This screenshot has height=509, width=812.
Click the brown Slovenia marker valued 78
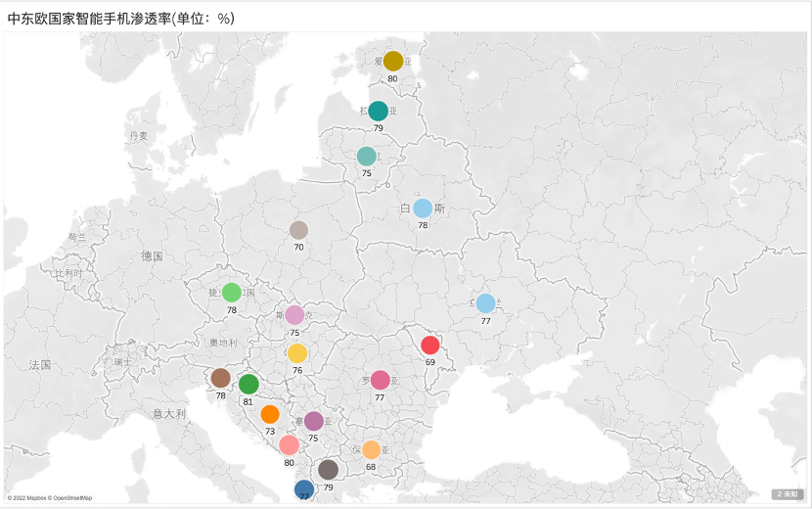click(x=221, y=378)
